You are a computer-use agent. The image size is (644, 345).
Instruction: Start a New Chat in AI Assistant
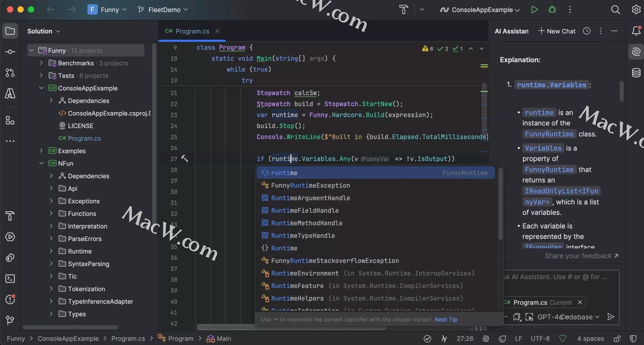[x=557, y=31]
